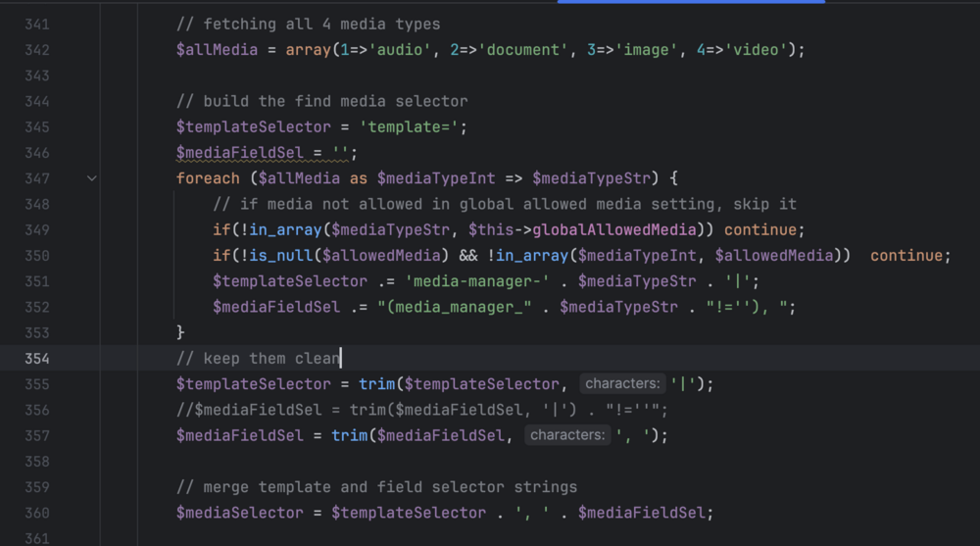Click the trim function on line 357
The width and height of the screenshot is (980, 546).
349,435
